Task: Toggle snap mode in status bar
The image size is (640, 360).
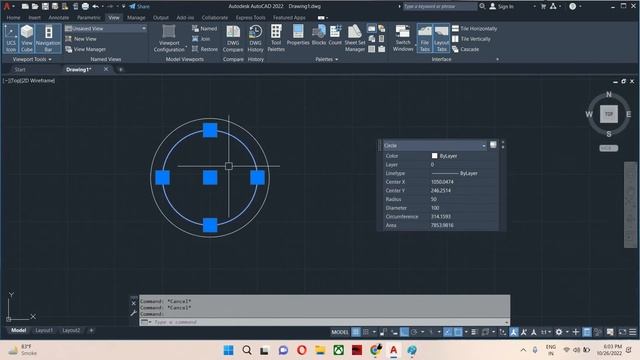Action: pyautogui.click(x=366, y=332)
